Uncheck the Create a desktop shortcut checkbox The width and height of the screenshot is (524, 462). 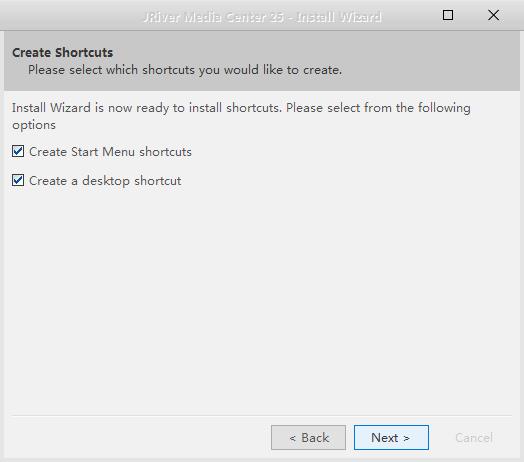(18, 181)
